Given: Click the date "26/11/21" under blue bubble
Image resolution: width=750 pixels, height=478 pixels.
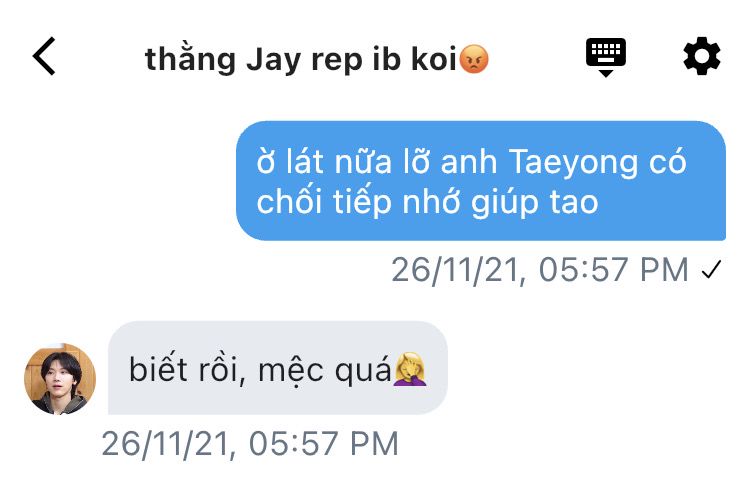Looking at the screenshot, I should click(455, 270).
